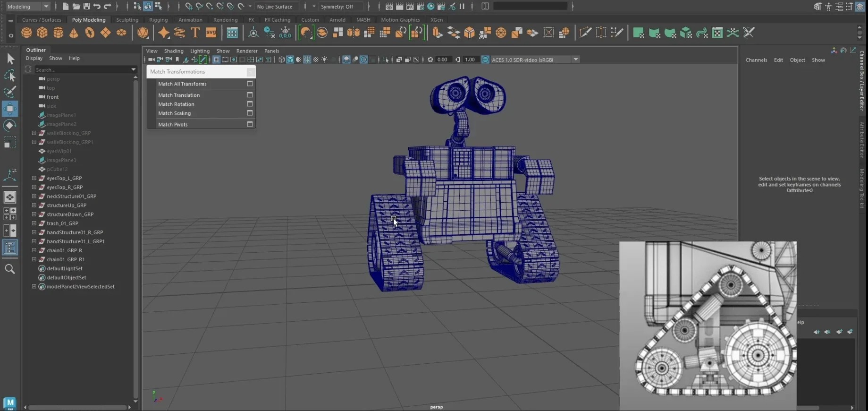Toggle viewport grid display icon
The height and width of the screenshot is (411, 868).
tap(216, 60)
